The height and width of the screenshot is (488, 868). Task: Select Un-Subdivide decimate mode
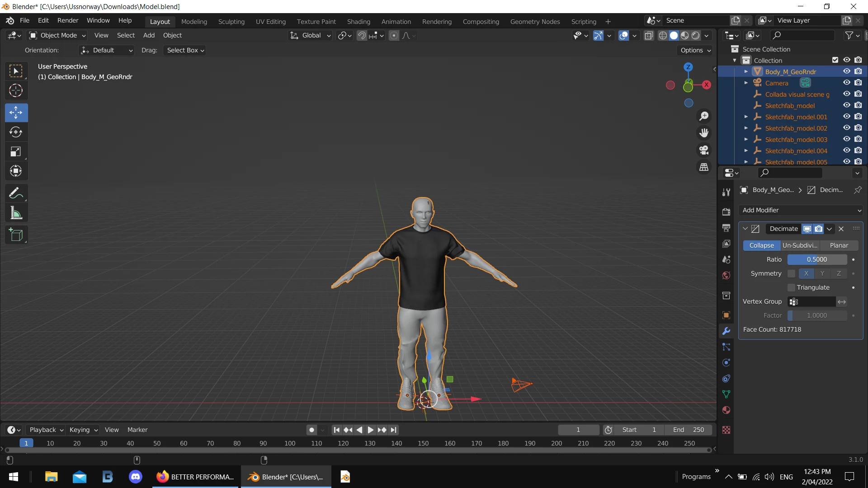799,245
